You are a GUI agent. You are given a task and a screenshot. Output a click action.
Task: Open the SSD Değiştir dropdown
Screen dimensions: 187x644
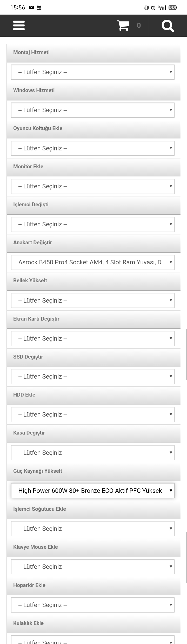click(92, 376)
